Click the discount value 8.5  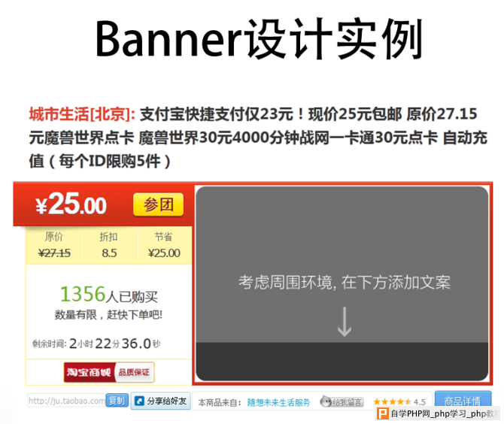109,253
